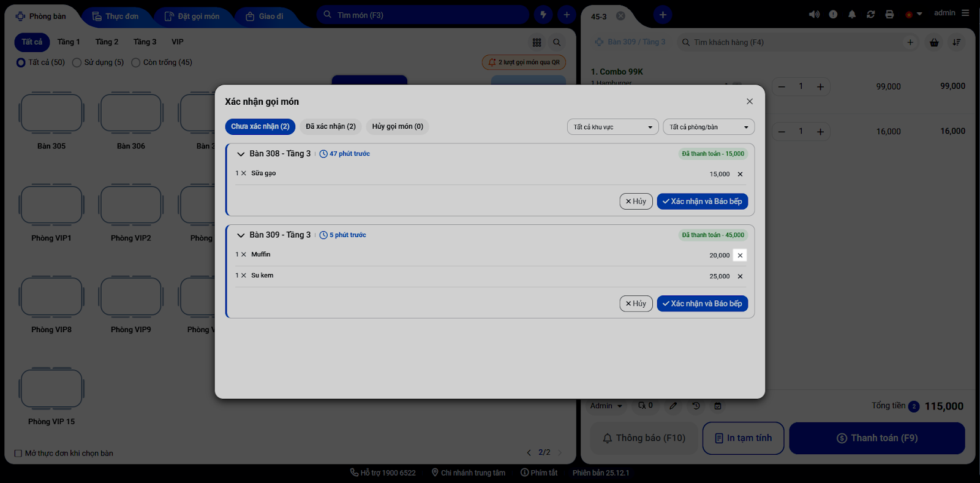
Task: Open the Đặt gọi món tab
Action: coord(192,17)
